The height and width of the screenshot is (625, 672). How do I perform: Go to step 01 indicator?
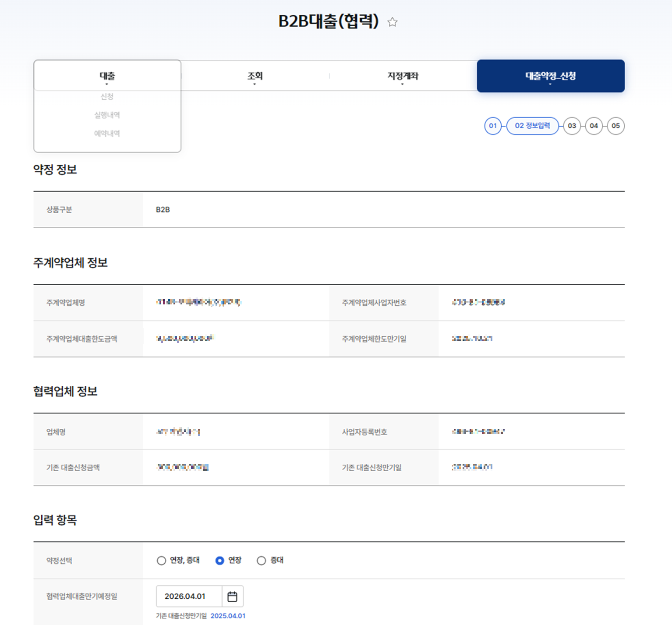pos(493,126)
